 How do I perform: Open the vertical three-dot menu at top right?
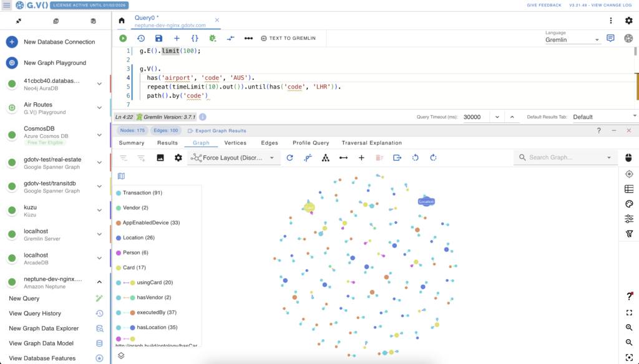[610, 21]
